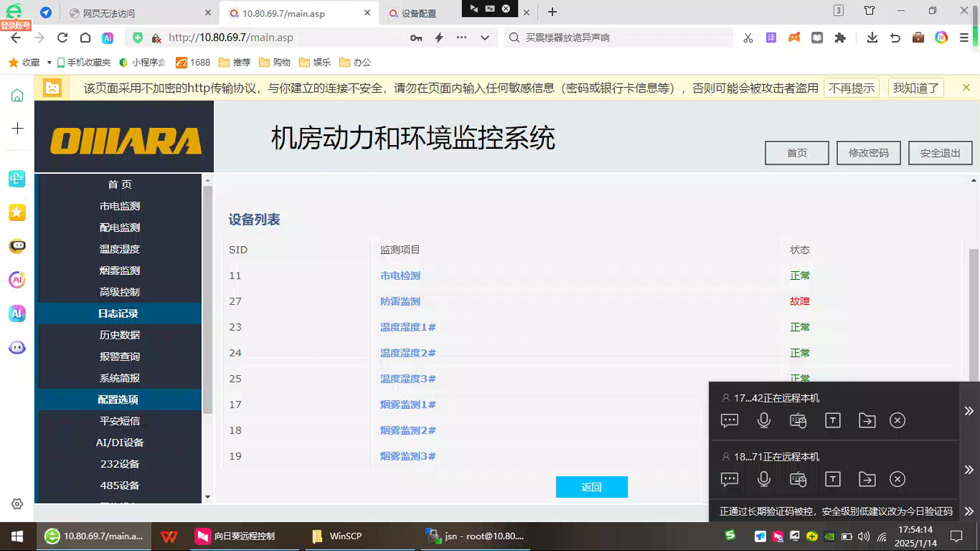Open the notification center icon
The width and height of the screenshot is (980, 551).
coord(956,536)
